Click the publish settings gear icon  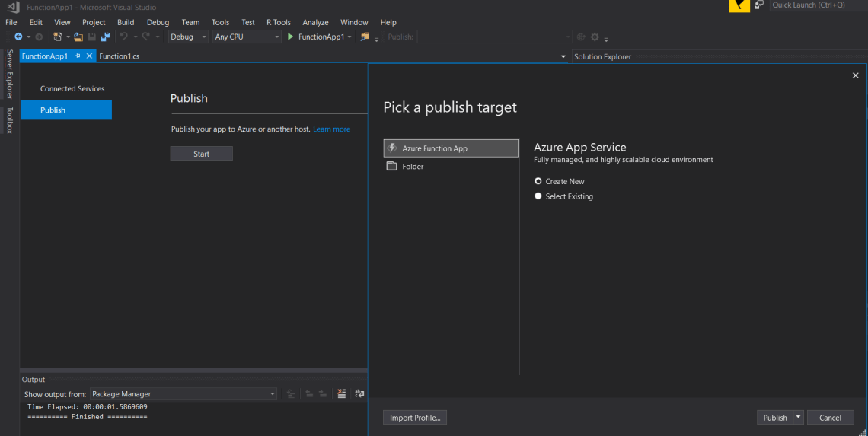pyautogui.click(x=595, y=37)
